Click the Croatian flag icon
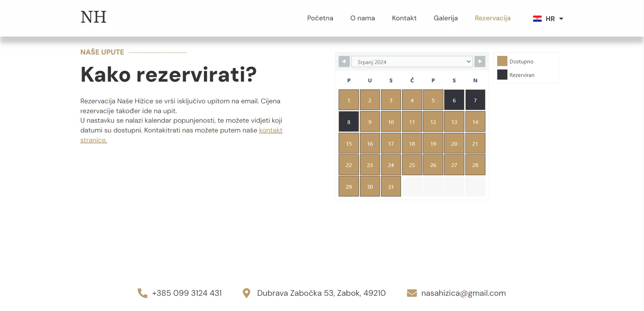Viewport: 644px width, 311px height. (x=537, y=19)
